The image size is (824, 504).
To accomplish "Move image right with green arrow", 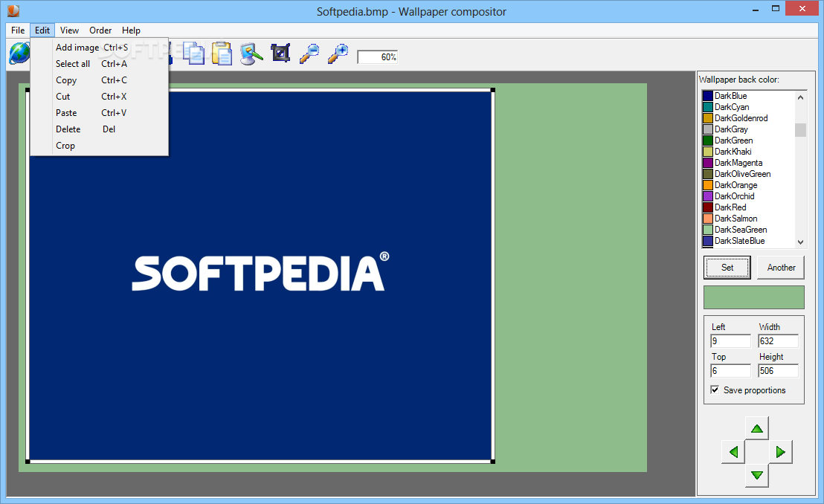I will [780, 452].
